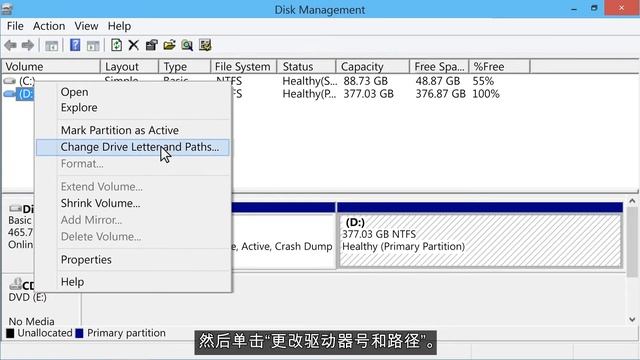Click the Back arrow toolbar icon
The image size is (640, 360).
click(11, 45)
